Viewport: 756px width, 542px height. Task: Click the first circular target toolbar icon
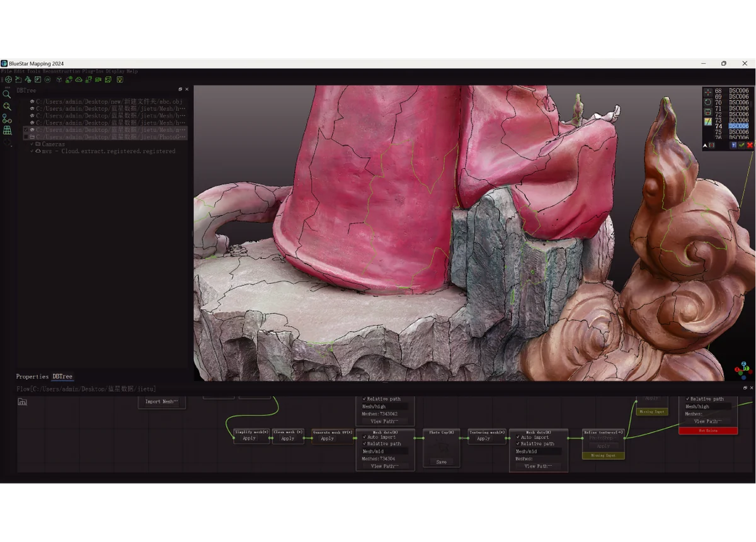coord(8,79)
